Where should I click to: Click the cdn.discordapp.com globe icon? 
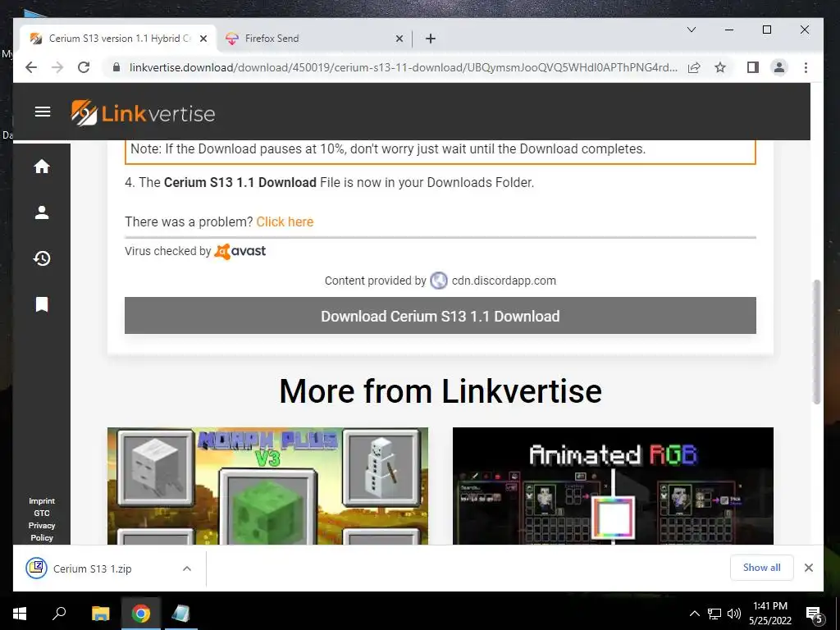tap(439, 281)
